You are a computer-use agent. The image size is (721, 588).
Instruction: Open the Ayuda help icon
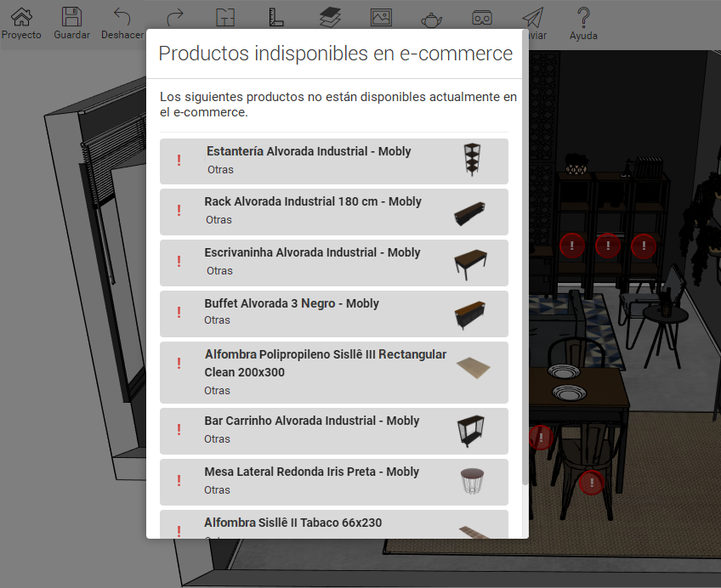(583, 18)
